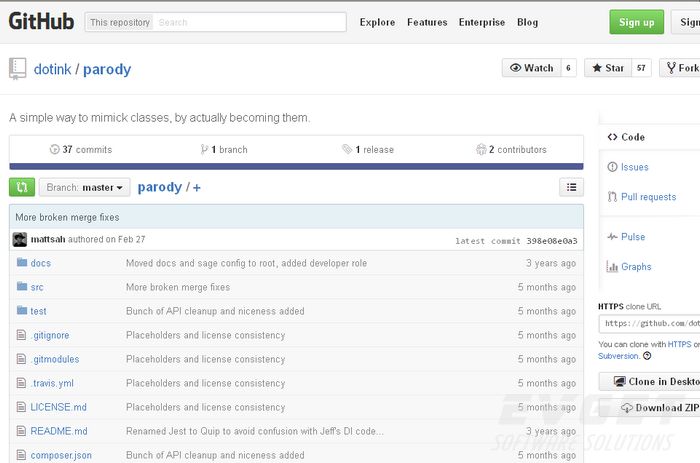Open the Pulse tab link
Image resolution: width=700 pixels, height=463 pixels.
[633, 237]
